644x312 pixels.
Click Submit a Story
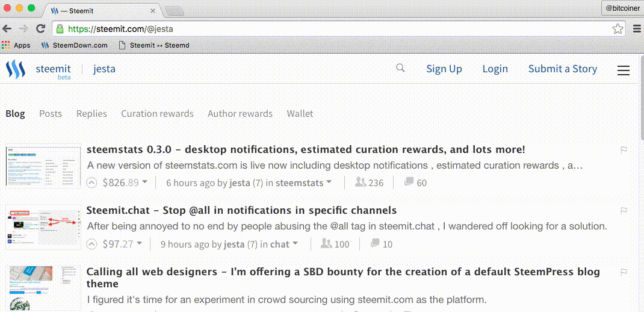563,69
